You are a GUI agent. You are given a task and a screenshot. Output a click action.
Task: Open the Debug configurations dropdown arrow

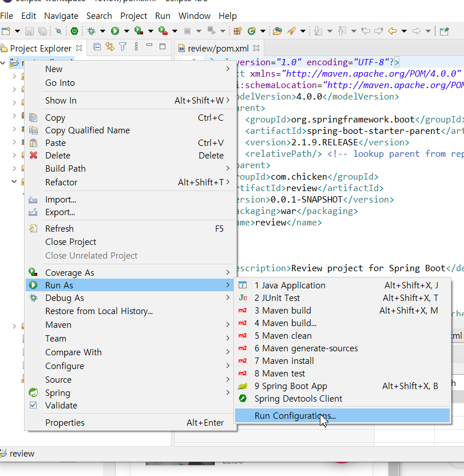[x=102, y=31]
